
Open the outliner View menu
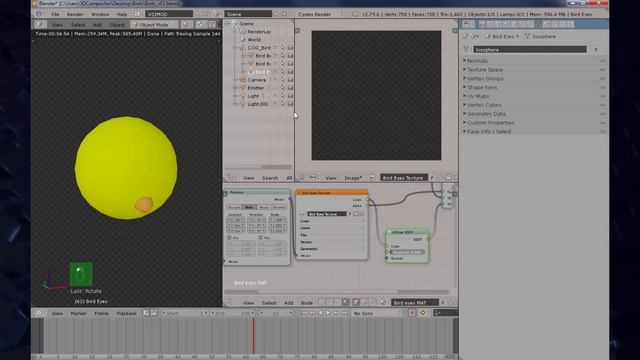(248, 178)
